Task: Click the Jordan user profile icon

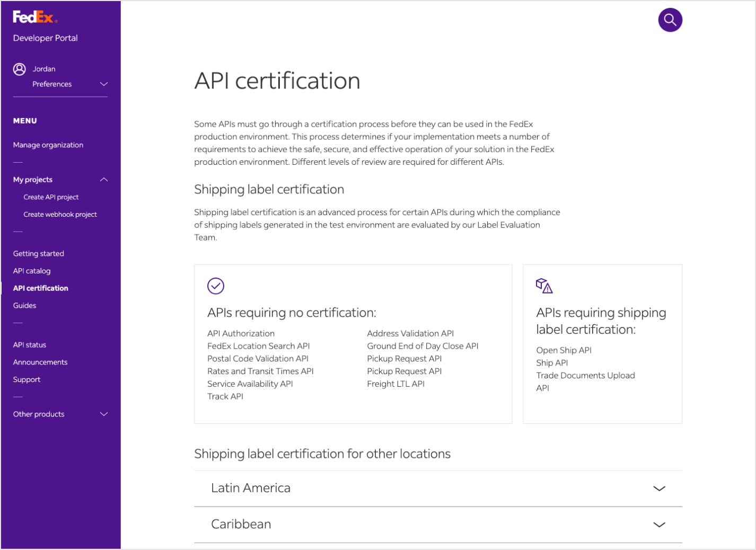Action: [x=20, y=69]
